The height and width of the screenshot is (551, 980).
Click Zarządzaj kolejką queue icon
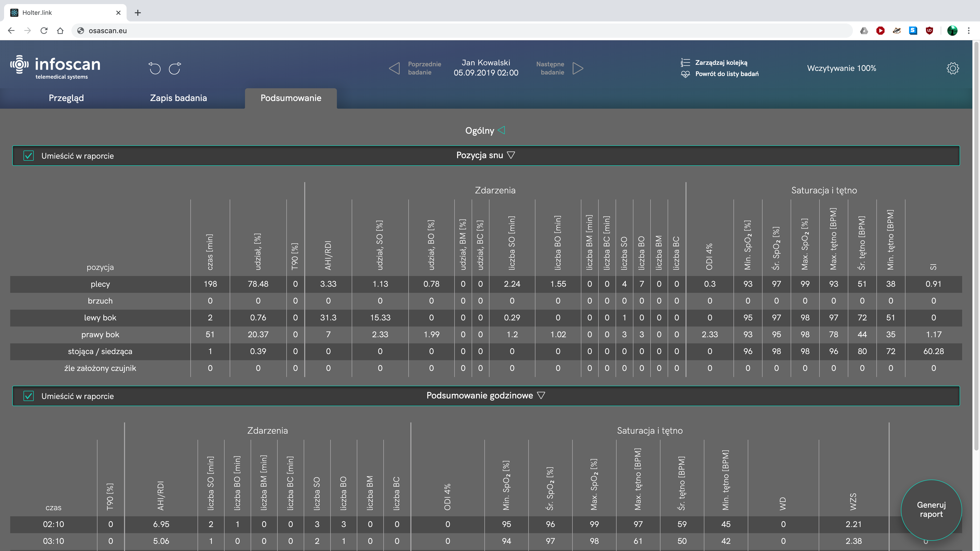(x=685, y=62)
